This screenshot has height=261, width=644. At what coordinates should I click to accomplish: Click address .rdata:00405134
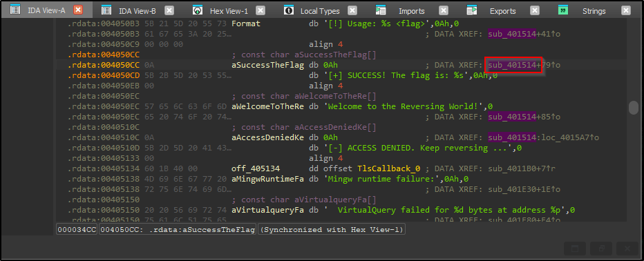click(104, 168)
